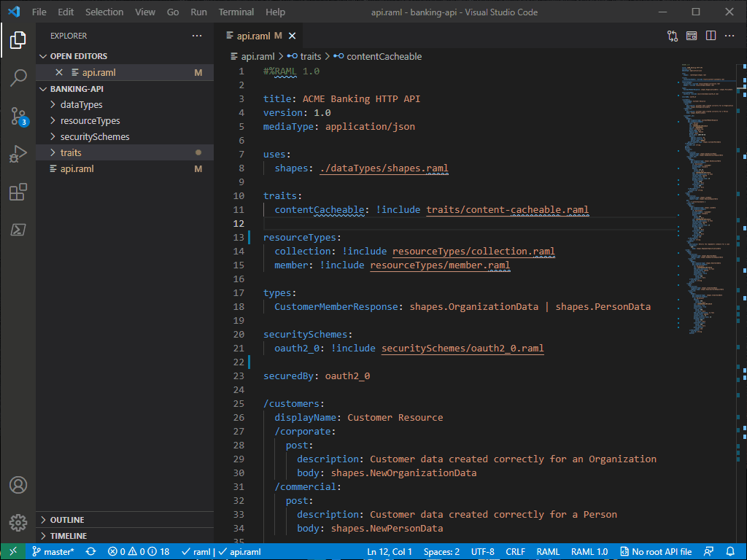The width and height of the screenshot is (747, 560).
Task: Click the VS Code logo in title bar
Action: click(x=14, y=12)
